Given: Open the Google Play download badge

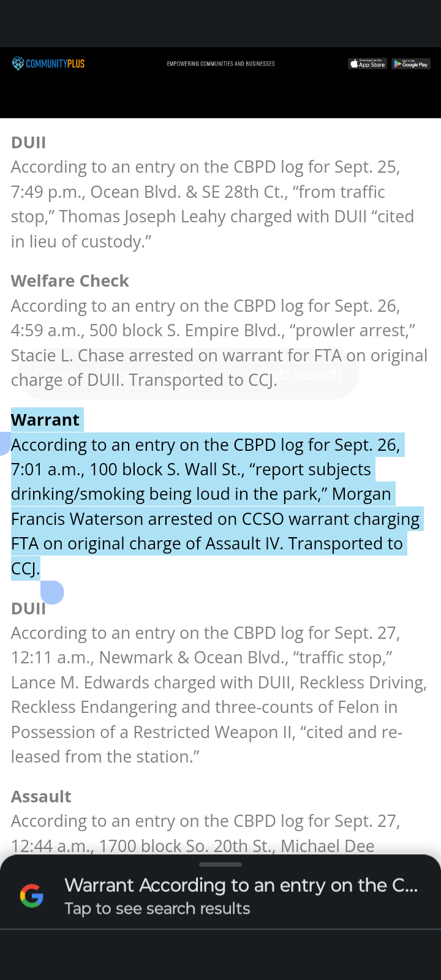Looking at the screenshot, I should [411, 64].
